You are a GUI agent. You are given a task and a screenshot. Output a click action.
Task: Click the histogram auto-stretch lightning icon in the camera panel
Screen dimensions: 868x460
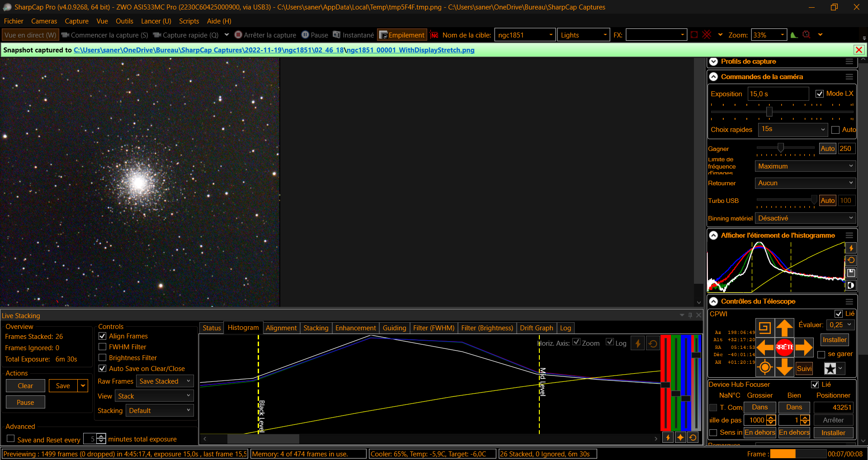[851, 248]
